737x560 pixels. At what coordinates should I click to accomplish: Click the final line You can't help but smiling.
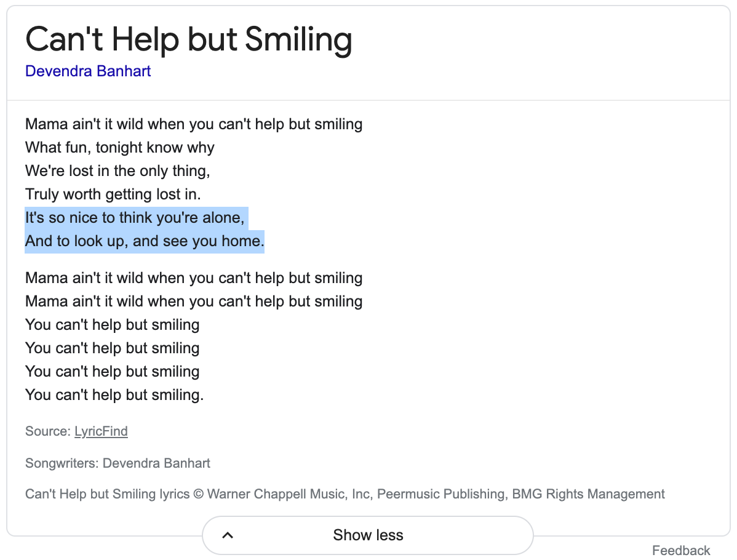[114, 395]
